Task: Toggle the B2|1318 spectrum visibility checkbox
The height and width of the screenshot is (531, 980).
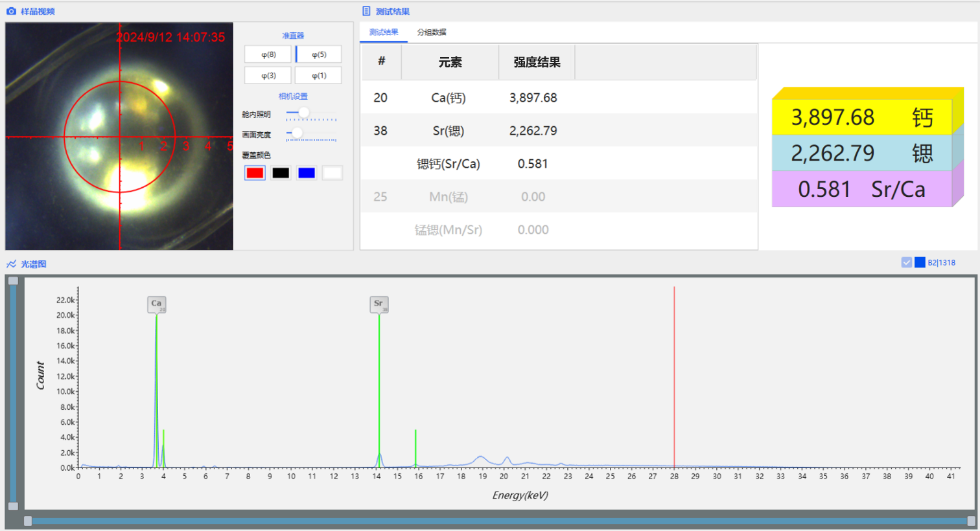Action: [x=905, y=262]
